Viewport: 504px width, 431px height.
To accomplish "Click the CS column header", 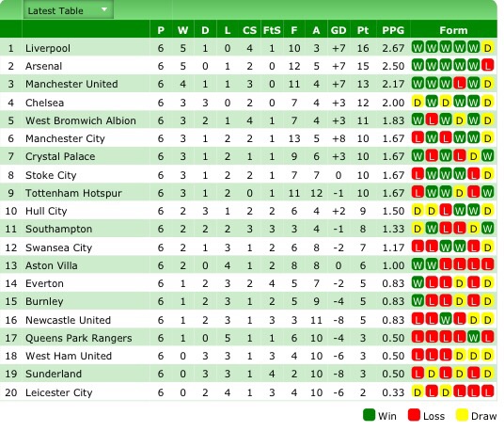I will point(249,30).
